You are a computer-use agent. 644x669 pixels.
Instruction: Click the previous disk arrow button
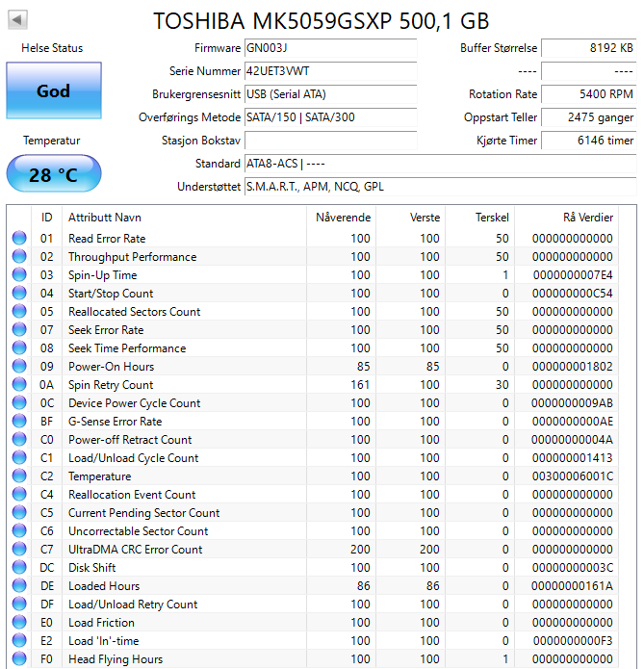(x=18, y=19)
